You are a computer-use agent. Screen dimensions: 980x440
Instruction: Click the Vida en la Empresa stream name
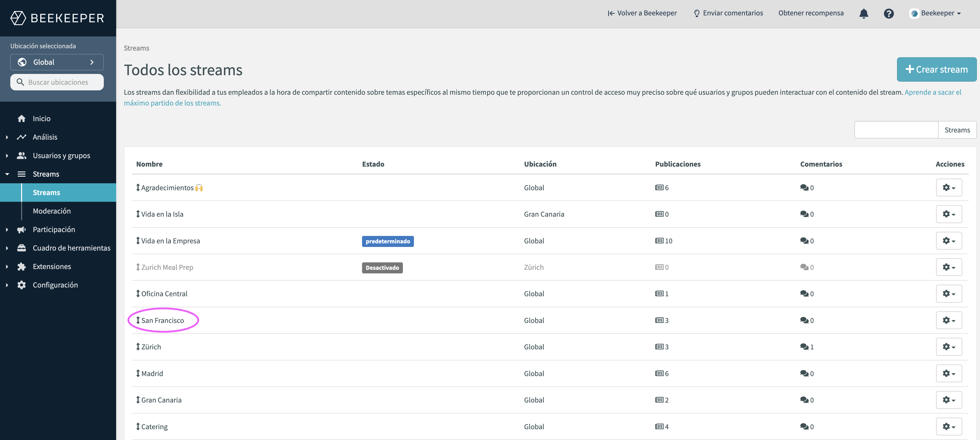click(x=170, y=241)
